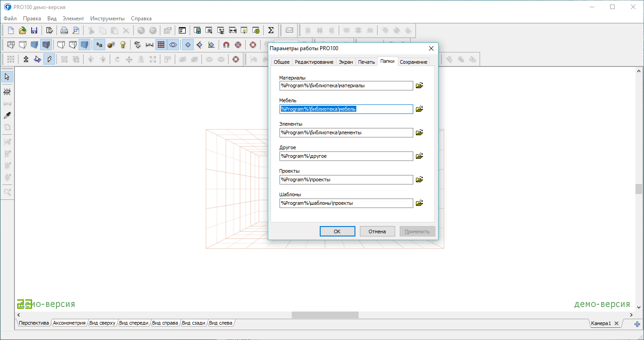Switch to the Сохранение tab
The image size is (644, 340).
413,62
